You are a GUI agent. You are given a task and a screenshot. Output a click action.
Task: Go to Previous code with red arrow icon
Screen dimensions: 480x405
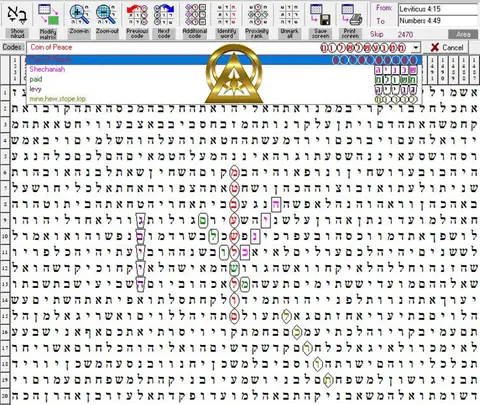(x=137, y=14)
